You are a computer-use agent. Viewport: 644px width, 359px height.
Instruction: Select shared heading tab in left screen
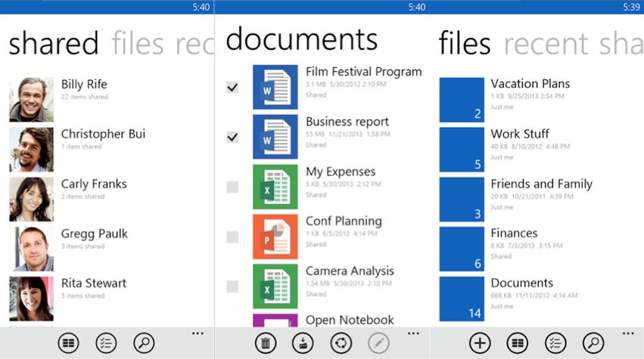point(54,43)
